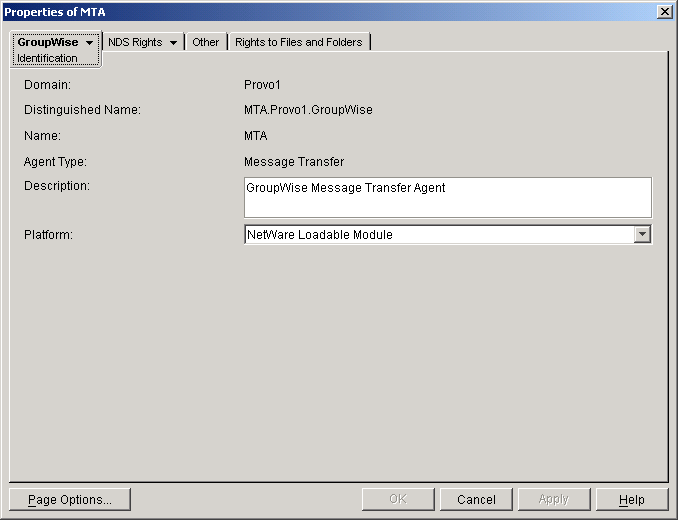This screenshot has width=678, height=520.
Task: Click the Domain label
Action: [47, 85]
